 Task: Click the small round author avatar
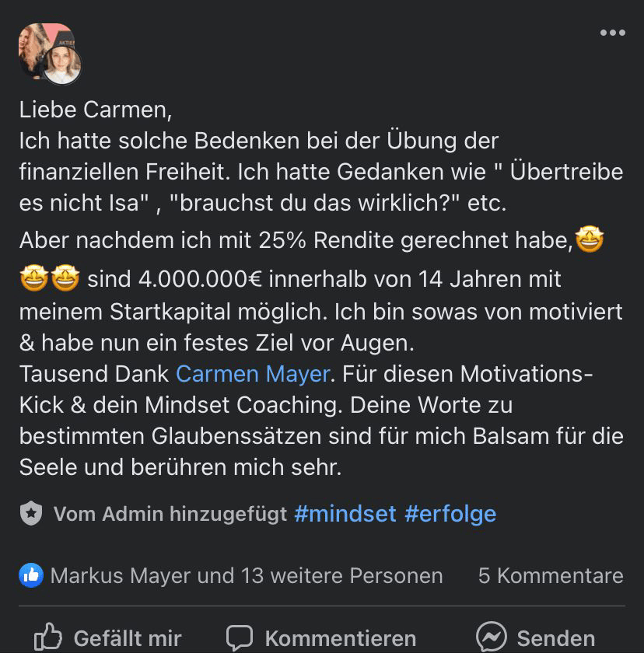[x=62, y=65]
